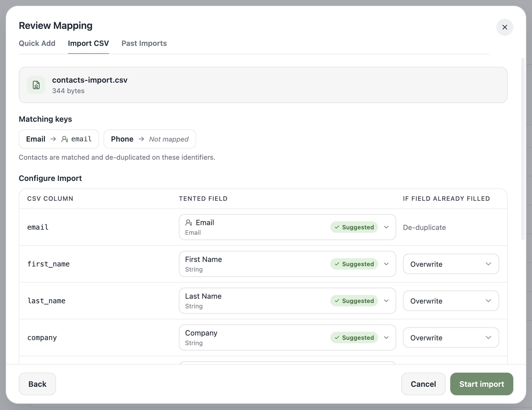Click the dialog vertical scrollbar
Viewport: 532px width, 410px height.
(x=523, y=149)
